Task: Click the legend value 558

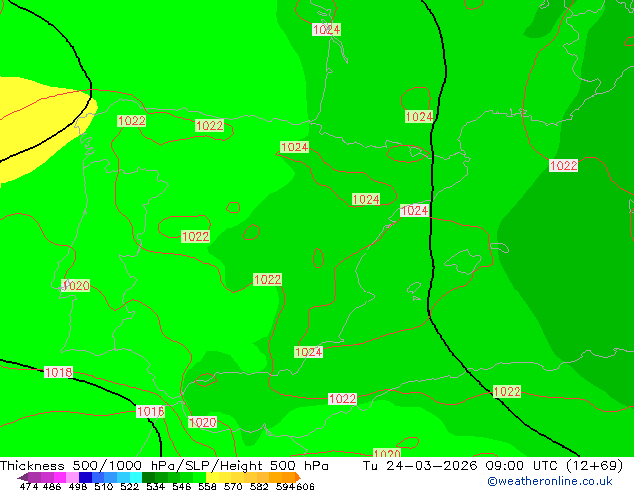Action: tap(207, 486)
